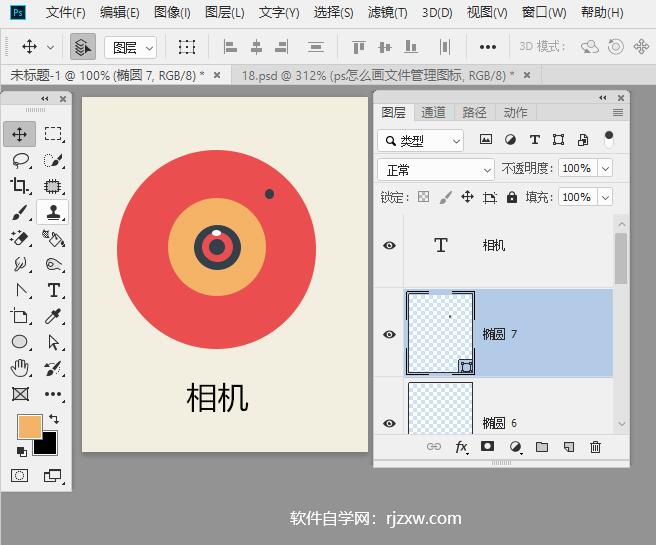Open the Auto-Select 图层 dropdown
Image resolution: width=656 pixels, height=545 pixels.
pyautogui.click(x=130, y=48)
